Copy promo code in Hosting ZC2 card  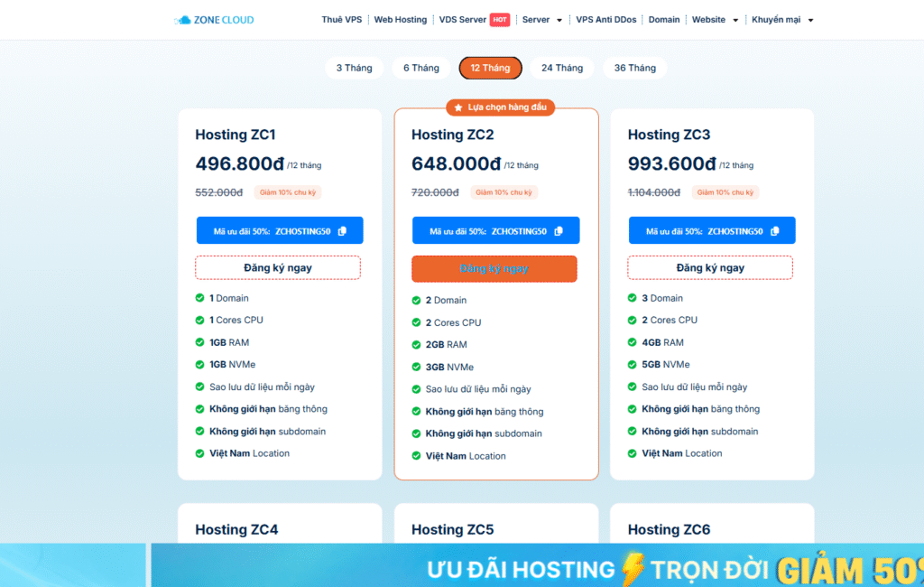coord(559,231)
